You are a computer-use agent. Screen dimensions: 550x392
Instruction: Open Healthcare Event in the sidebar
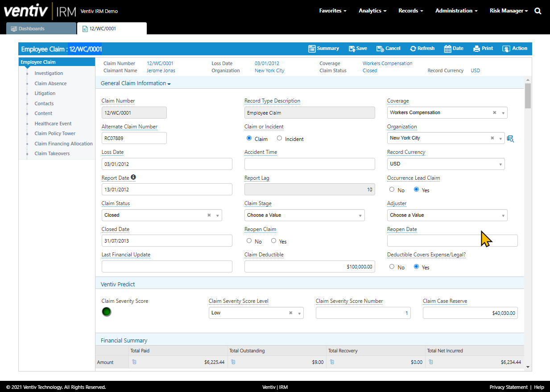click(53, 124)
